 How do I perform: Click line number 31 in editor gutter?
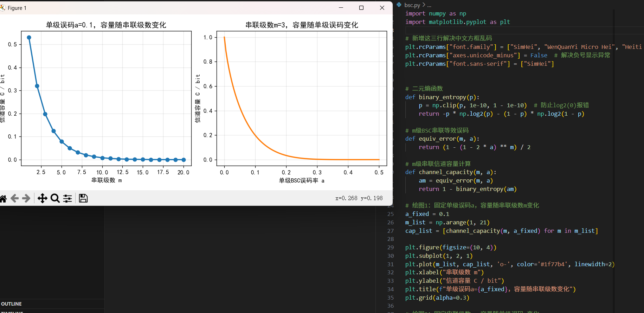click(x=391, y=264)
